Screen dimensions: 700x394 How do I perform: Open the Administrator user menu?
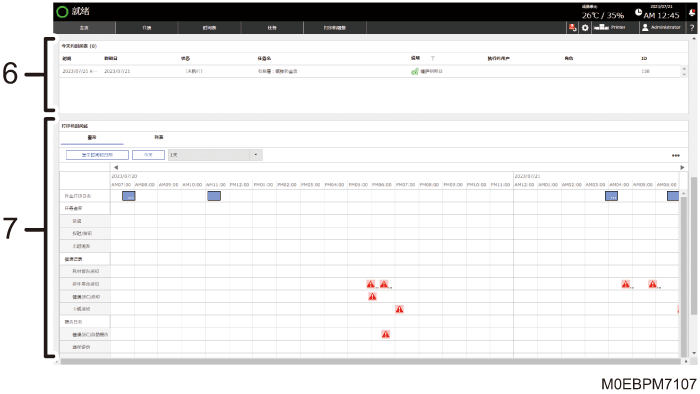coord(661,27)
